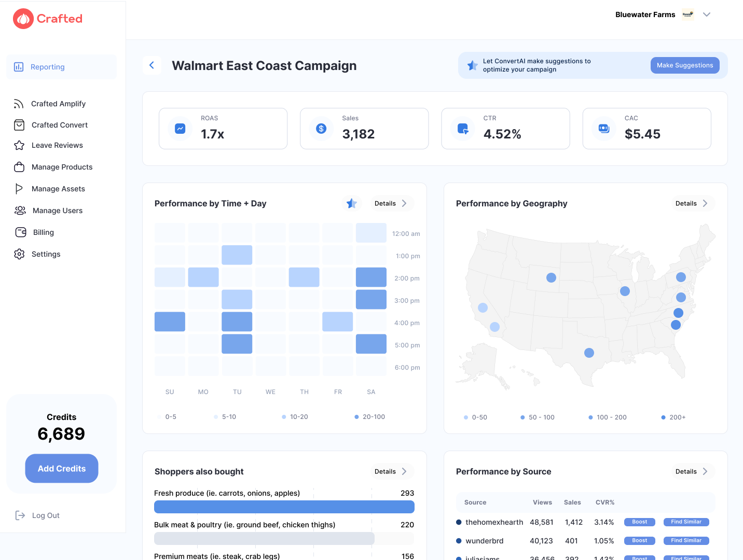Click the ROAS trend icon
743x560 pixels.
180,128
